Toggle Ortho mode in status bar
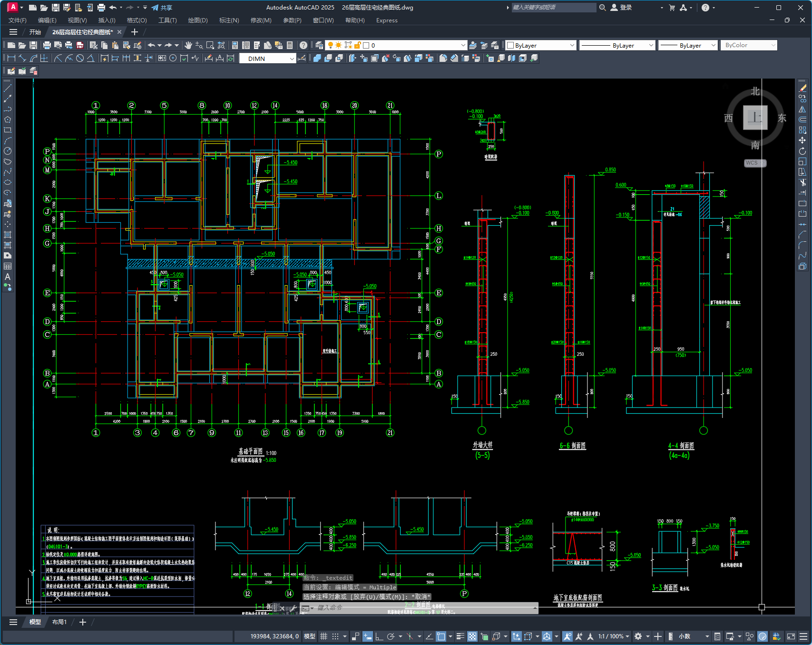The height and width of the screenshot is (645, 812). [379, 636]
